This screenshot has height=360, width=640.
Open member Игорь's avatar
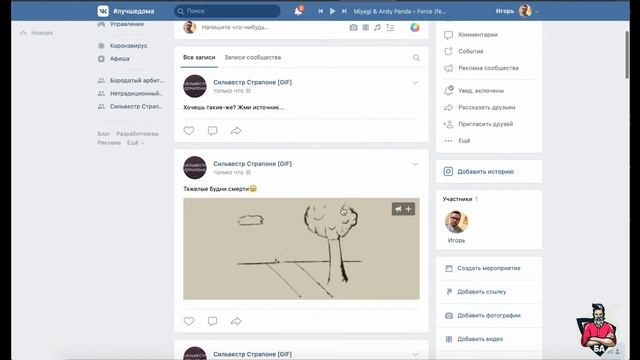pos(456,222)
